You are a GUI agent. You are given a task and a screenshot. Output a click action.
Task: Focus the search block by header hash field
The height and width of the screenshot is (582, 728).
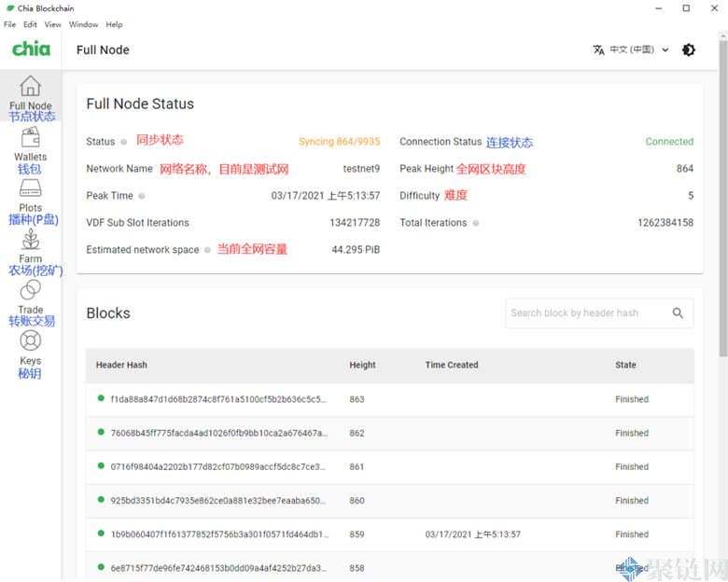(x=599, y=312)
